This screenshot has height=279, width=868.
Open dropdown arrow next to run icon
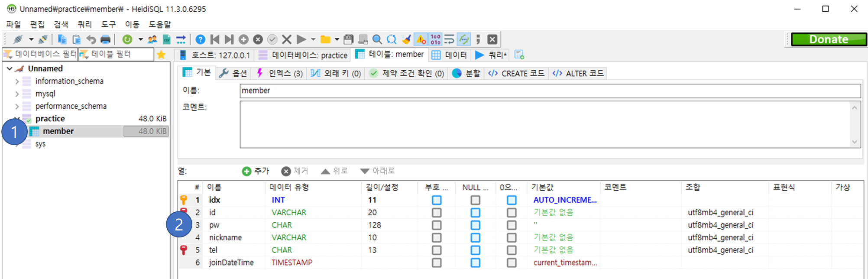pos(313,39)
